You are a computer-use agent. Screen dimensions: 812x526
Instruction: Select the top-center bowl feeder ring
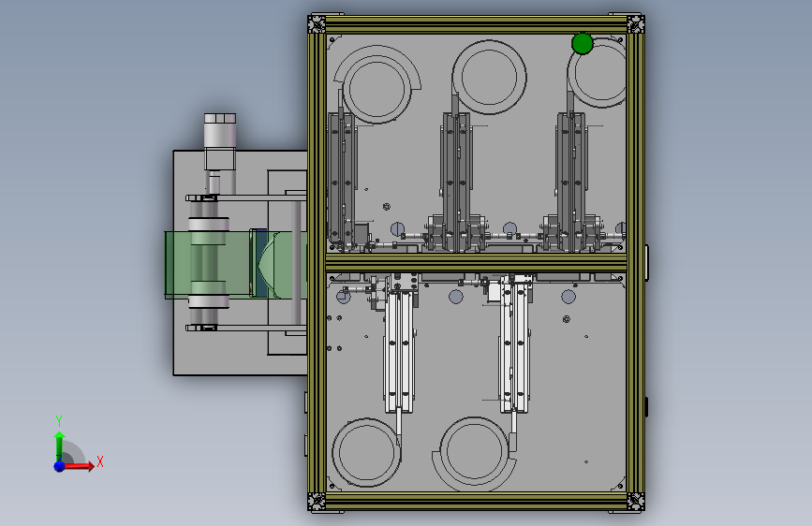[x=490, y=77]
